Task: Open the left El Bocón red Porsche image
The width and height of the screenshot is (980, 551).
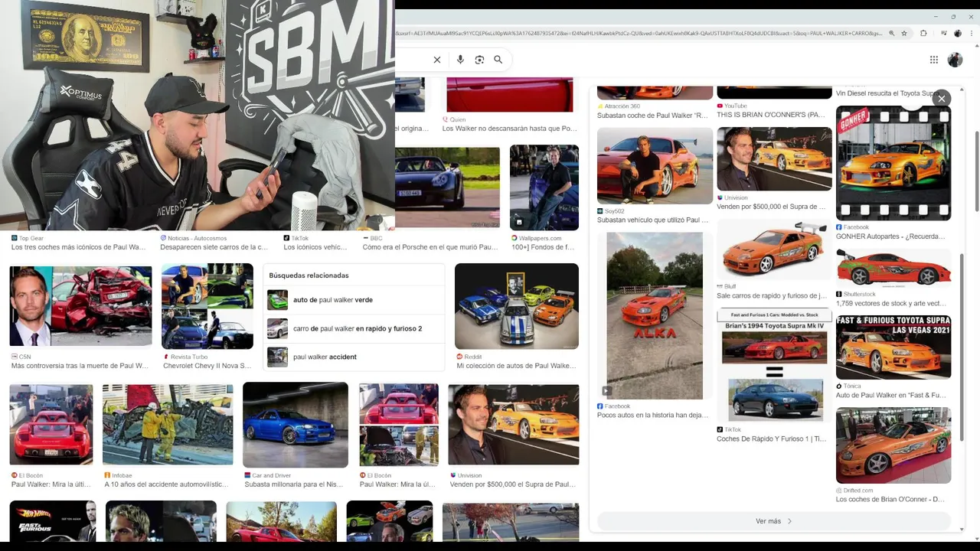Action: 51,425
